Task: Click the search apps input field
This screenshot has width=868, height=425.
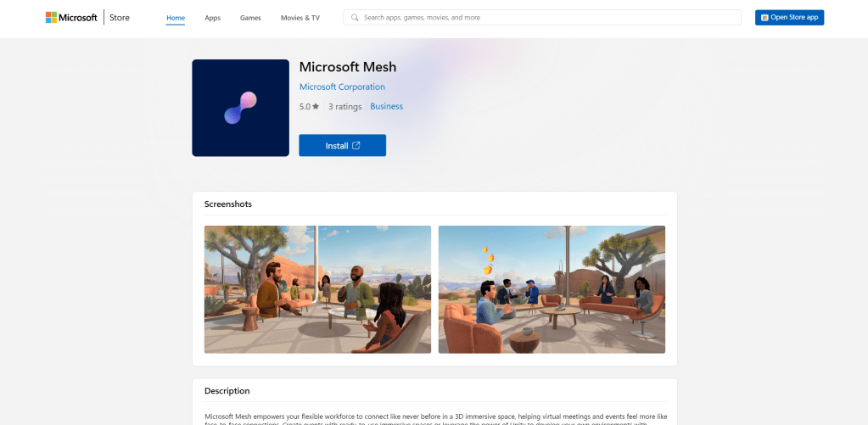Action: [x=542, y=18]
